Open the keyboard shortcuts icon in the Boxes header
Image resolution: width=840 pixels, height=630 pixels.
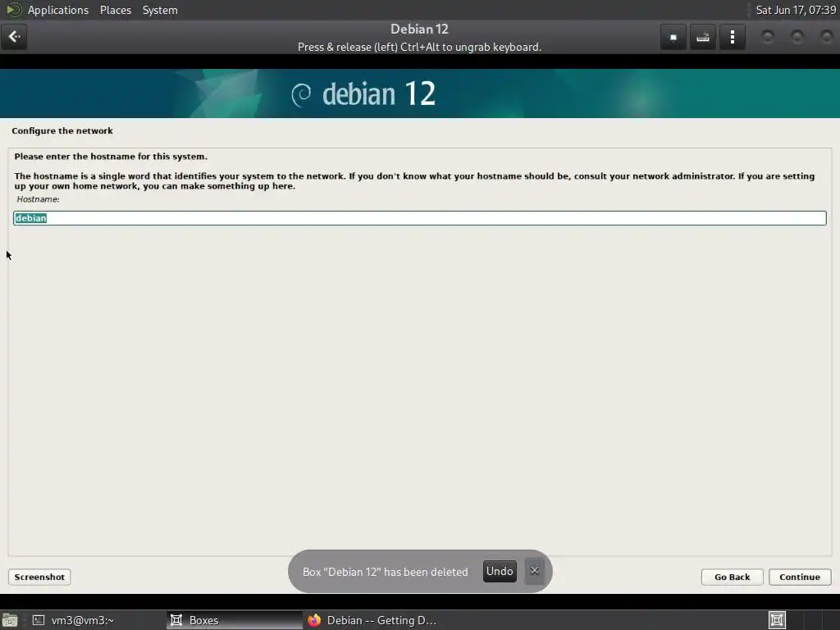[x=703, y=37]
